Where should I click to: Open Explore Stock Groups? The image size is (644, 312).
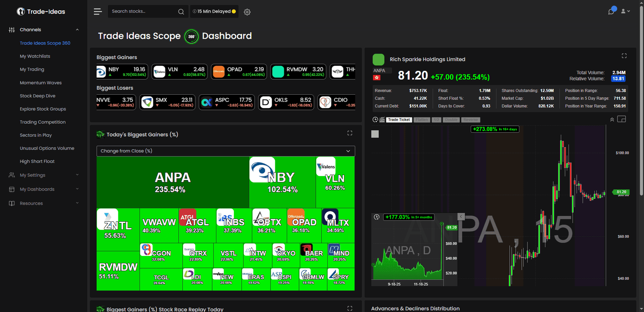coord(43,109)
